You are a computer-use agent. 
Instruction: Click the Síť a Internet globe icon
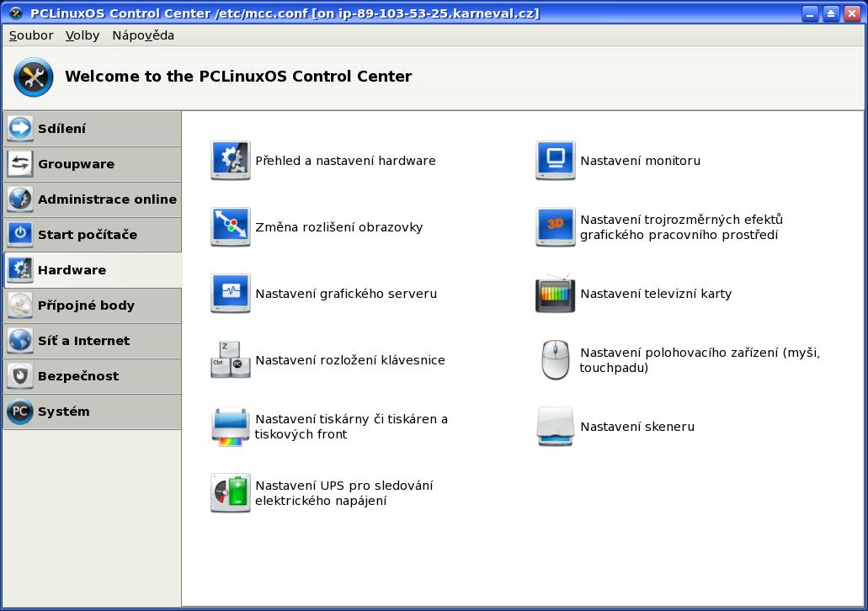click(20, 341)
